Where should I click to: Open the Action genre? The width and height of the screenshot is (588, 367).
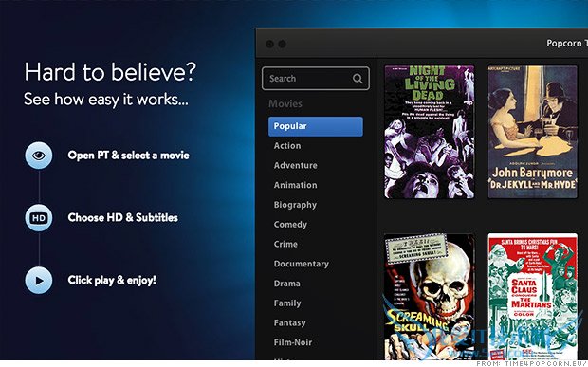pos(287,146)
